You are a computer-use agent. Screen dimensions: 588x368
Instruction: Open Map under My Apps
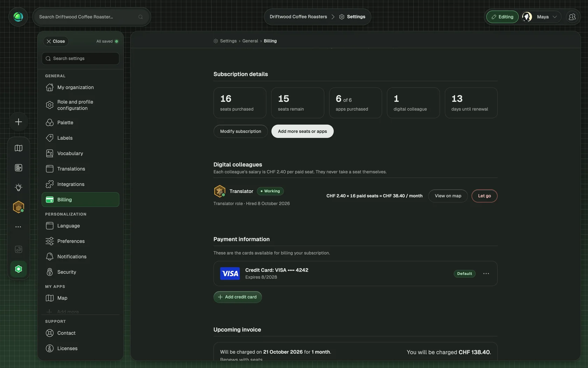80,298
